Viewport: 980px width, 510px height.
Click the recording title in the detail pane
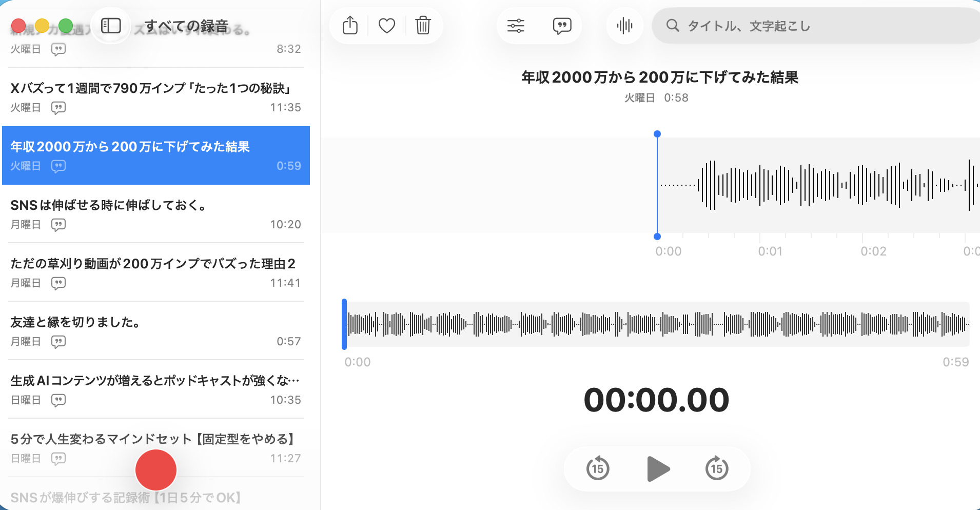coord(660,77)
